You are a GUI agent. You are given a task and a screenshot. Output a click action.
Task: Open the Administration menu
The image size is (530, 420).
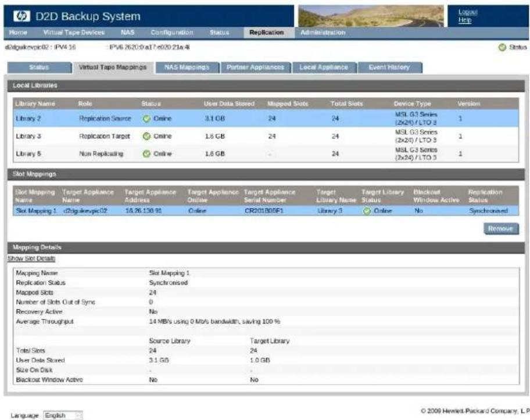click(x=323, y=33)
